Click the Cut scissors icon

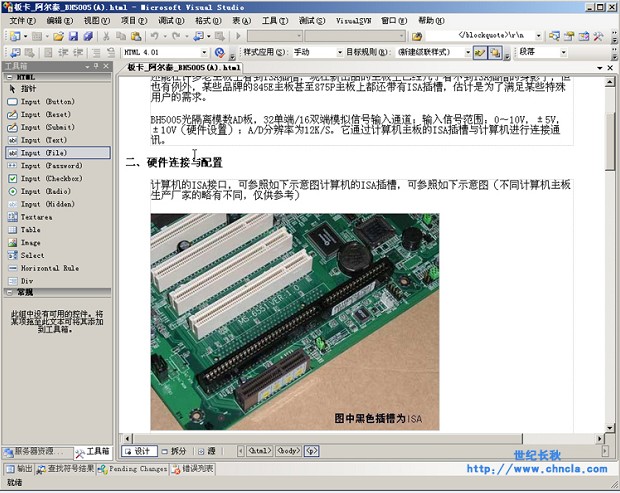coord(106,36)
